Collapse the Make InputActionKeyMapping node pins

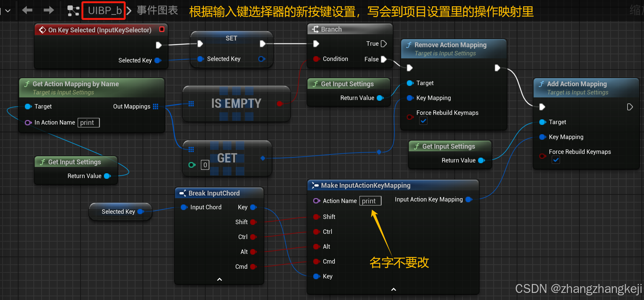tap(393, 289)
